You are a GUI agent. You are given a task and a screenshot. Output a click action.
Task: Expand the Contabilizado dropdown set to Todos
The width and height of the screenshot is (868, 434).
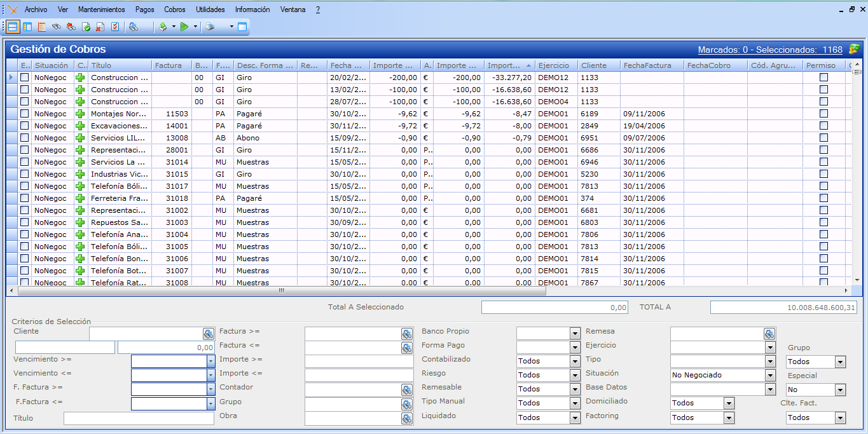click(575, 361)
